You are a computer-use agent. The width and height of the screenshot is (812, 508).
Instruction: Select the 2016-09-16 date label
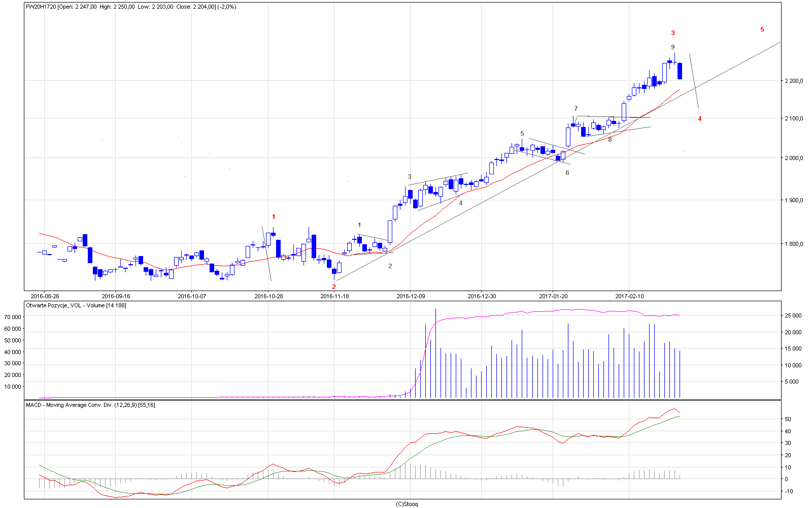click(x=116, y=296)
